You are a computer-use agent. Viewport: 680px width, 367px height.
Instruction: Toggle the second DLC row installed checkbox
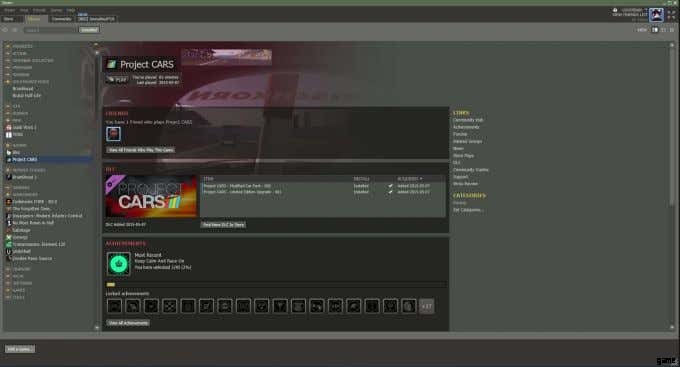coord(390,192)
